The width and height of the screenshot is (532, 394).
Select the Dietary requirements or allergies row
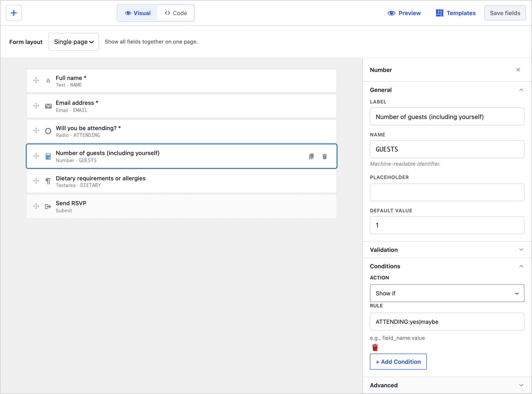tap(182, 181)
